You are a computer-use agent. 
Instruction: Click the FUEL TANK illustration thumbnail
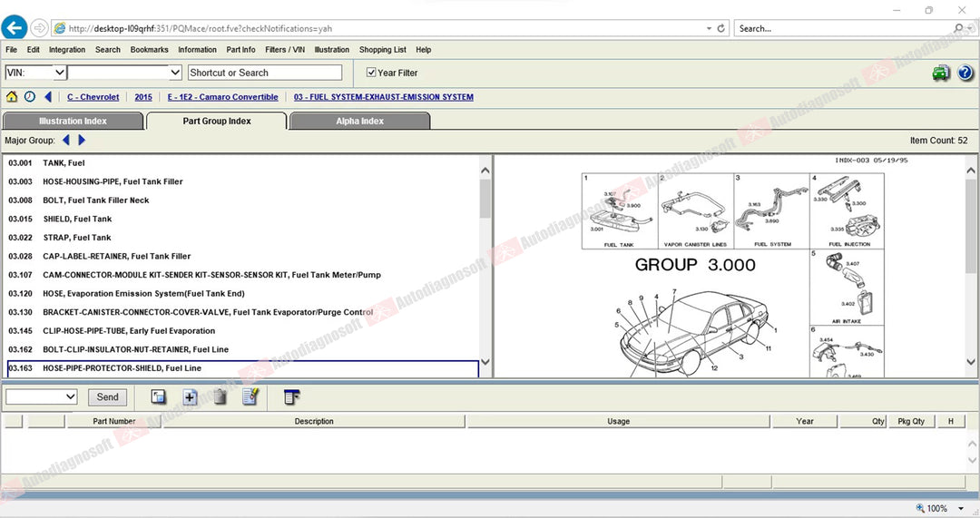click(620, 211)
